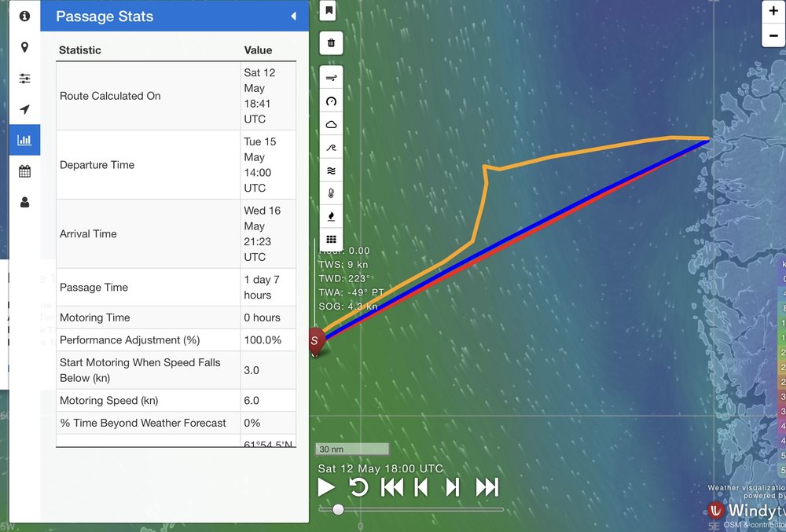Click the red S start marker

pyautogui.click(x=316, y=341)
